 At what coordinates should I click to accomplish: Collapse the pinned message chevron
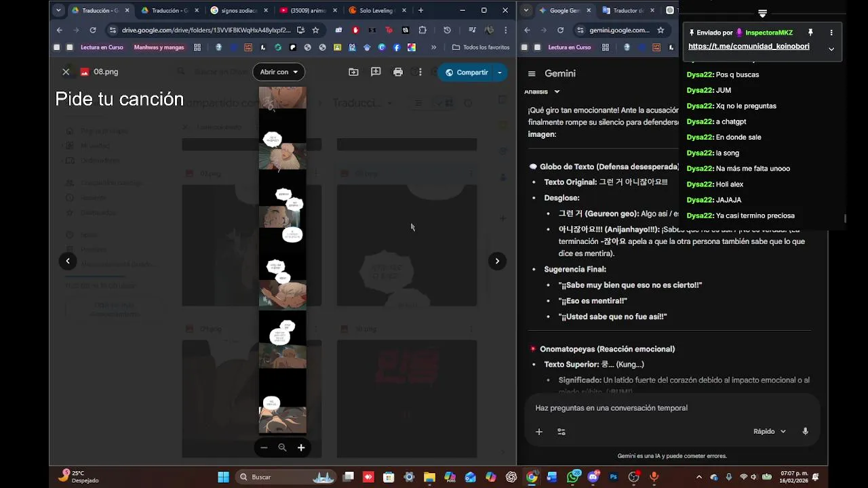click(x=831, y=49)
